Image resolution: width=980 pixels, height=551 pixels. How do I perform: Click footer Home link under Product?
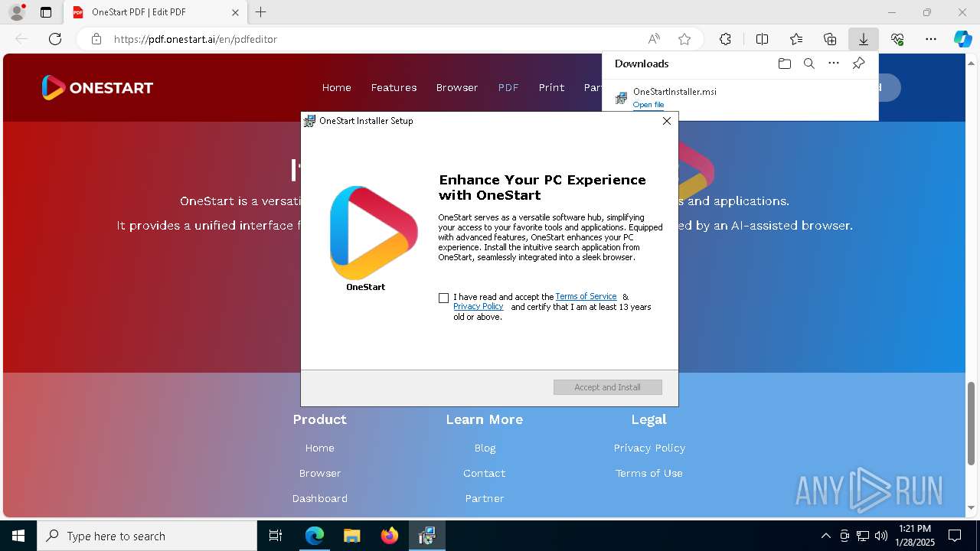(320, 448)
